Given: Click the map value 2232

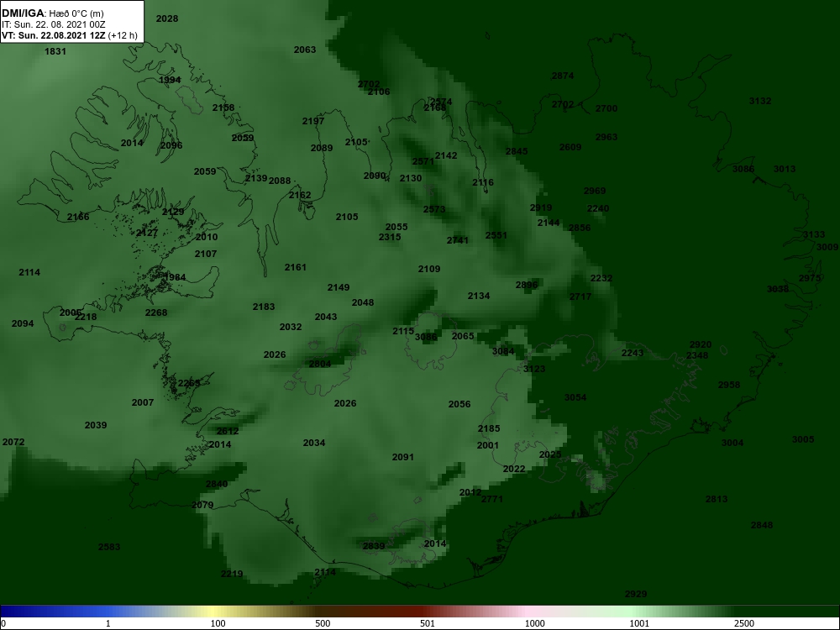Looking at the screenshot, I should coord(601,279).
